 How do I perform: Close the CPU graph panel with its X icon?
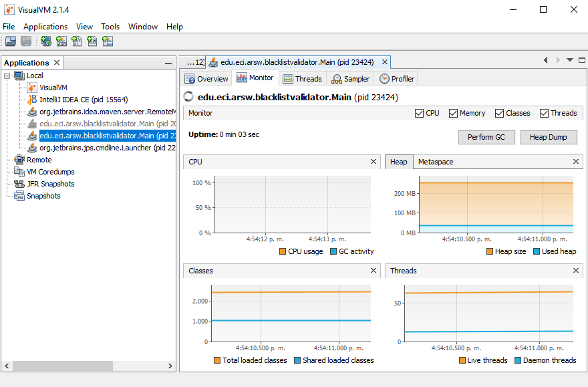(x=373, y=161)
